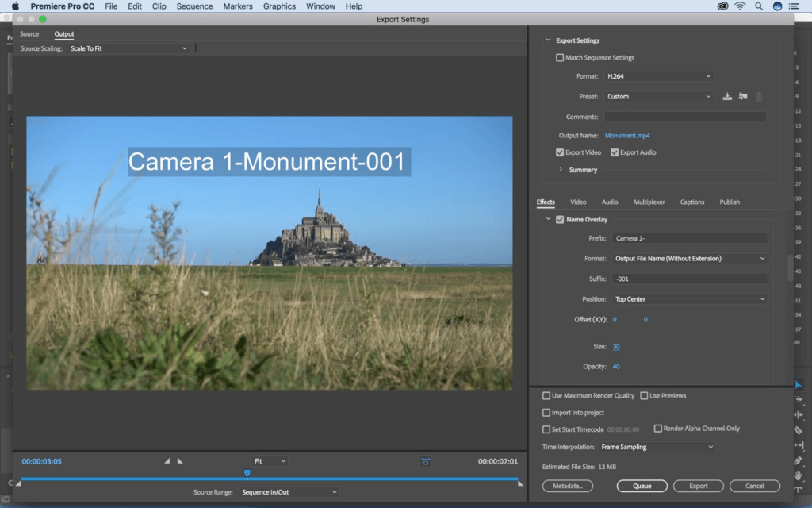Screen dimensions: 812x508
Task: Open the Publish tab
Action: point(730,202)
